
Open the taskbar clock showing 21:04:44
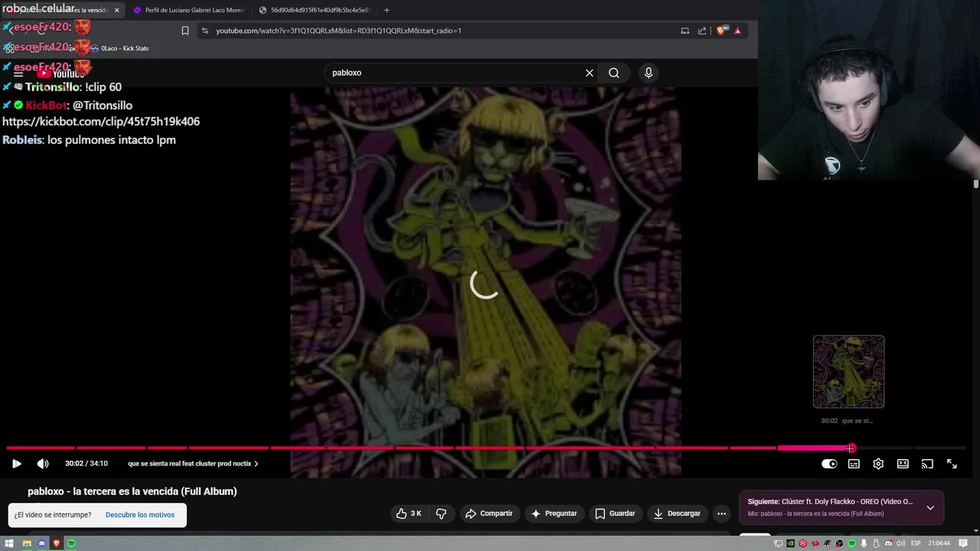click(939, 543)
